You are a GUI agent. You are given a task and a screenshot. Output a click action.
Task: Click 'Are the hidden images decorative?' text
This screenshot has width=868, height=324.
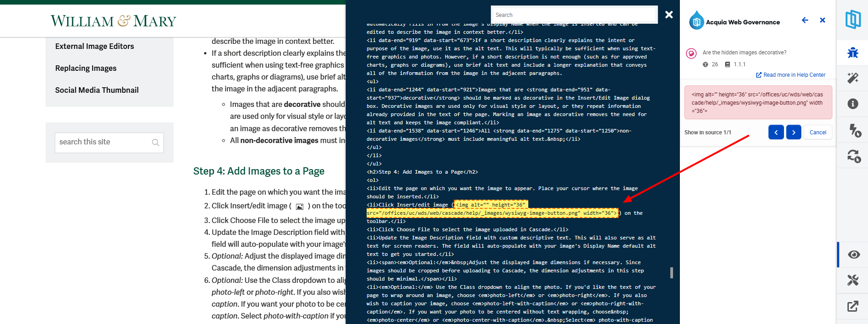coord(744,53)
